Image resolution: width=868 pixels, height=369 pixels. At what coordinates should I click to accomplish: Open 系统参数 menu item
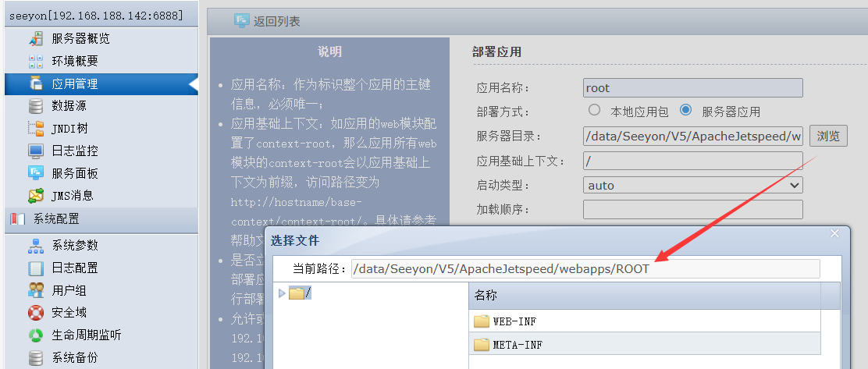pyautogui.click(x=75, y=246)
